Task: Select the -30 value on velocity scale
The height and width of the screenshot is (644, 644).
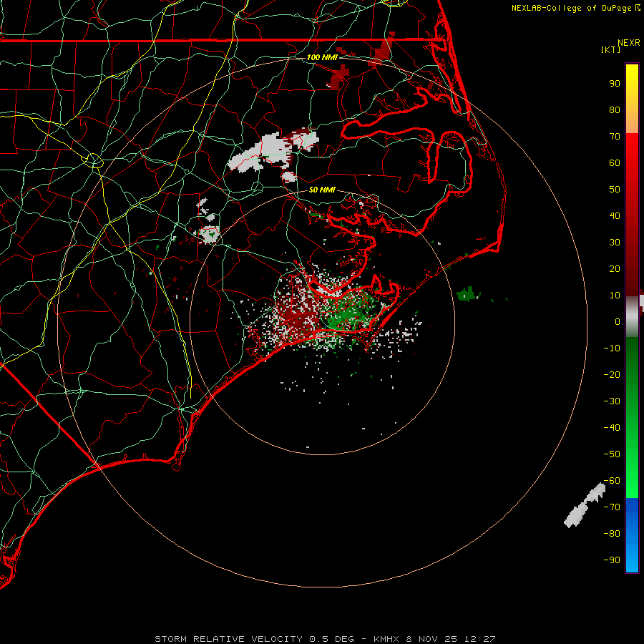Action: pyautogui.click(x=612, y=401)
